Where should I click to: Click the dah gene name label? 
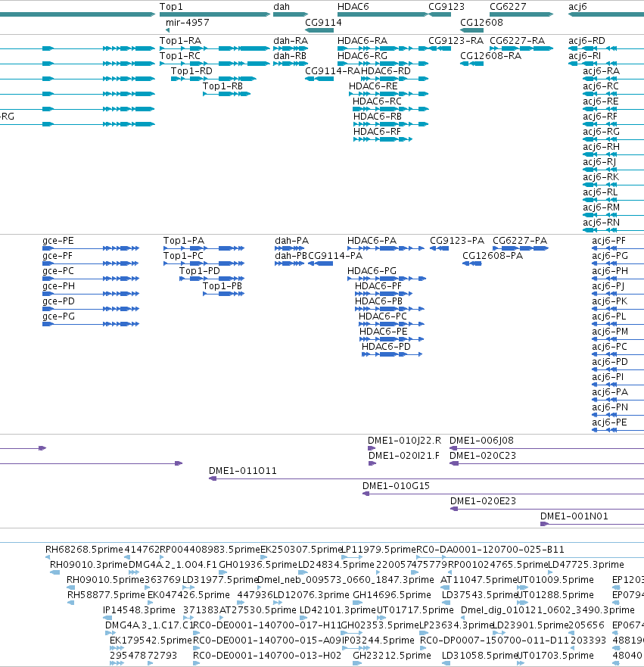pos(282,7)
